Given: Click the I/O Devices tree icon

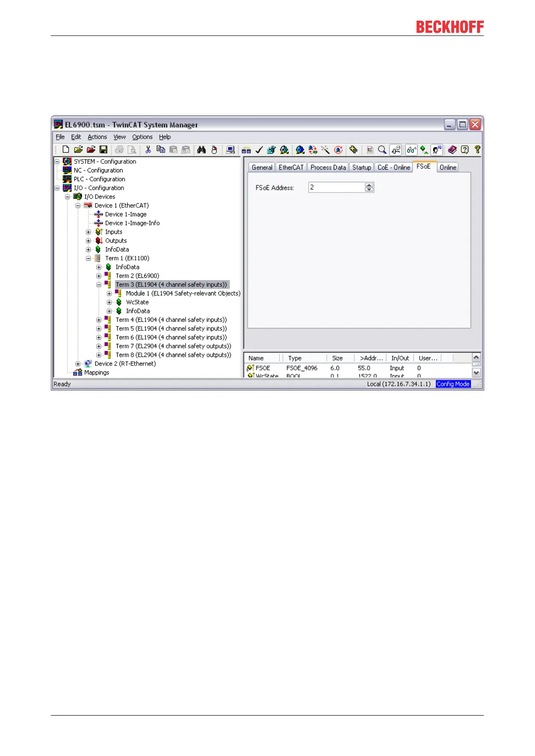Looking at the screenshot, I should coord(78,197).
